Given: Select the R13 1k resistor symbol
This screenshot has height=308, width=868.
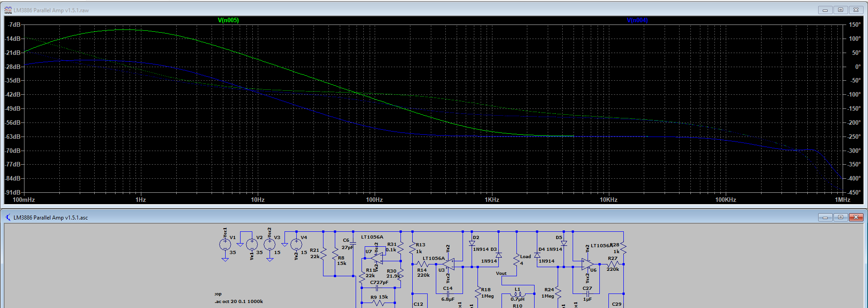Looking at the screenshot, I should tap(412, 248).
